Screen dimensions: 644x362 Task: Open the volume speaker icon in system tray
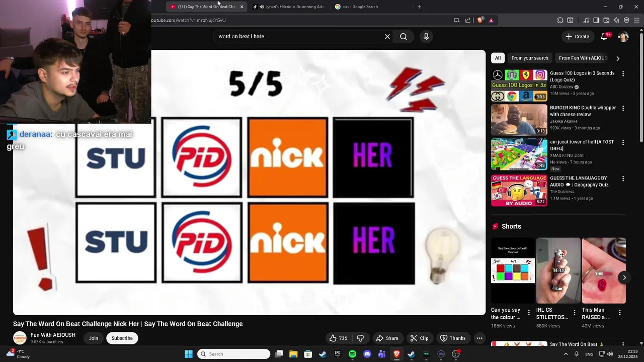pos(610,354)
